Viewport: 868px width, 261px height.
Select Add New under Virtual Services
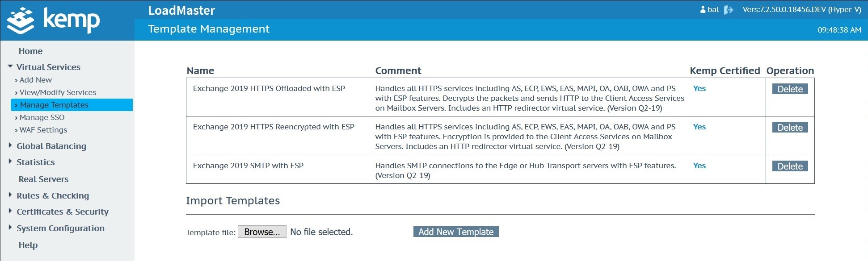click(35, 80)
